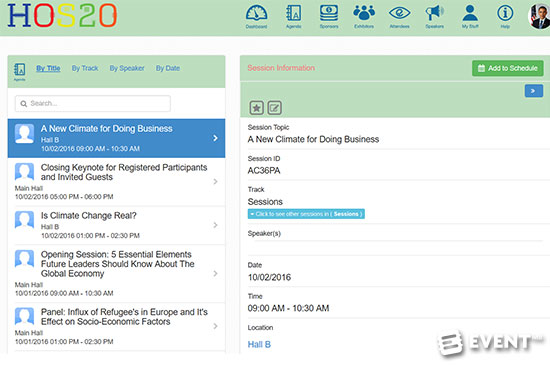Open Hall B location link
Screen dimensions: 550x365
[259, 345]
